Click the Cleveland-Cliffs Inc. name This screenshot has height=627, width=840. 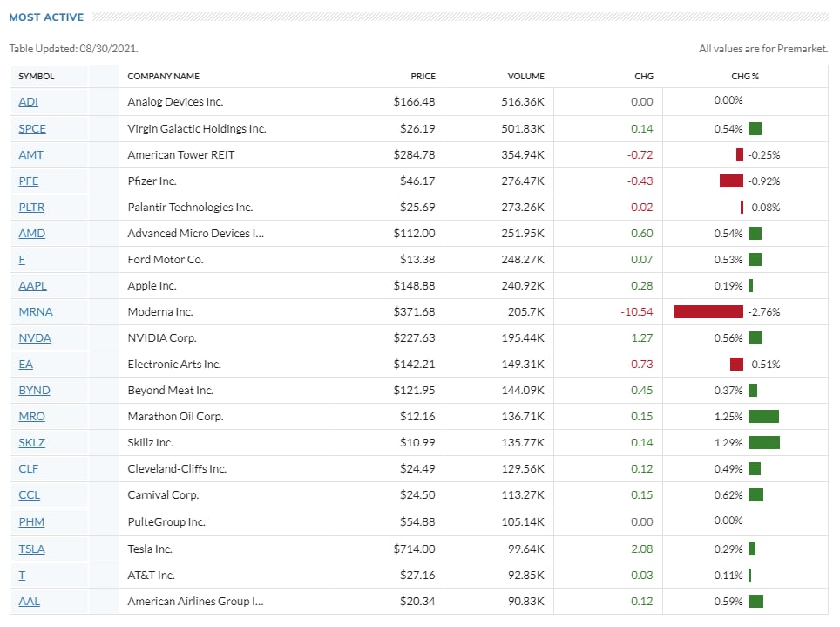pyautogui.click(x=177, y=469)
